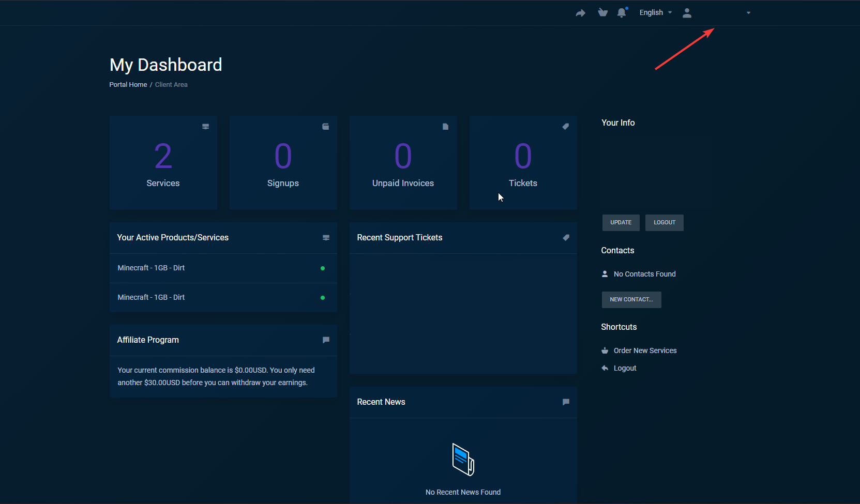860x504 pixels.
Task: Click the NEW CONTACT... button
Action: (631, 299)
